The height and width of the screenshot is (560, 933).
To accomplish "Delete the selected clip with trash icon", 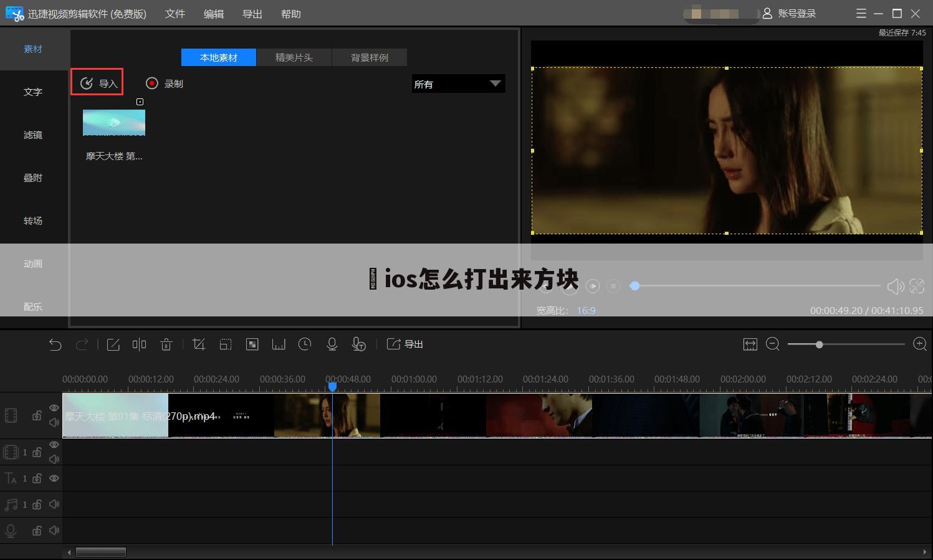I will pyautogui.click(x=166, y=344).
